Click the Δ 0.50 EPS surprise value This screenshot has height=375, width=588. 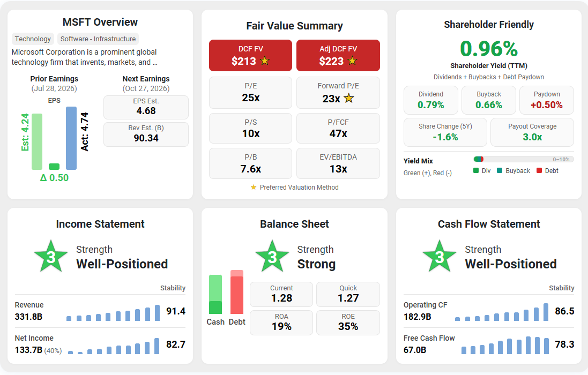pos(54,177)
